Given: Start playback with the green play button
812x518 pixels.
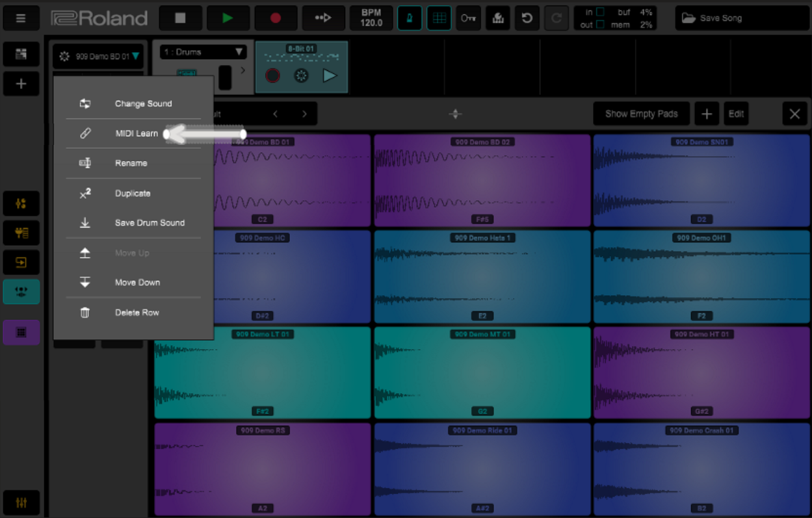Looking at the screenshot, I should (228, 18).
